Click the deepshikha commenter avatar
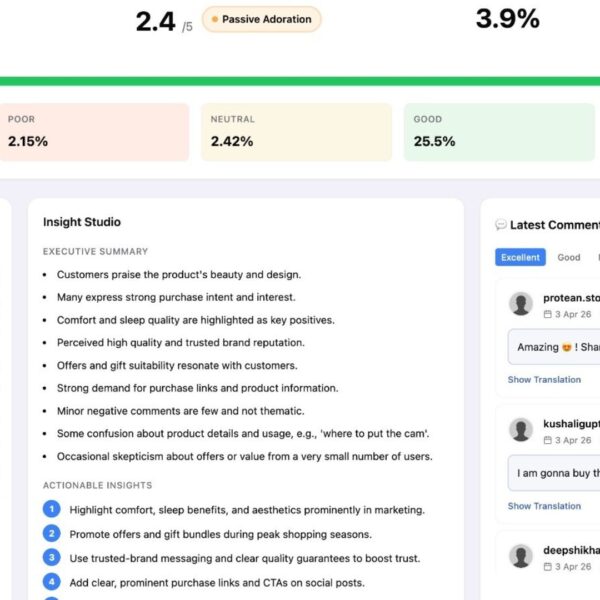 [x=521, y=556]
